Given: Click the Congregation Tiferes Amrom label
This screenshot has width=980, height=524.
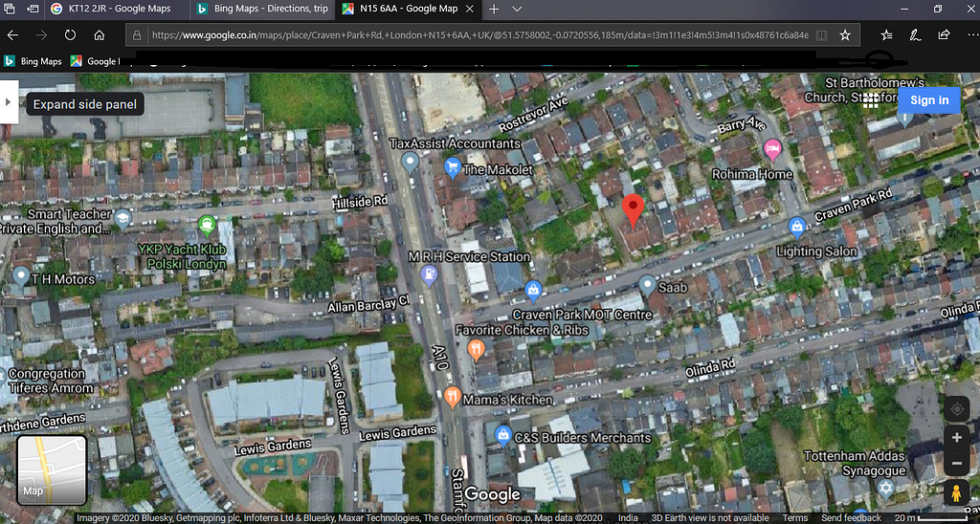Looking at the screenshot, I should [x=50, y=381].
